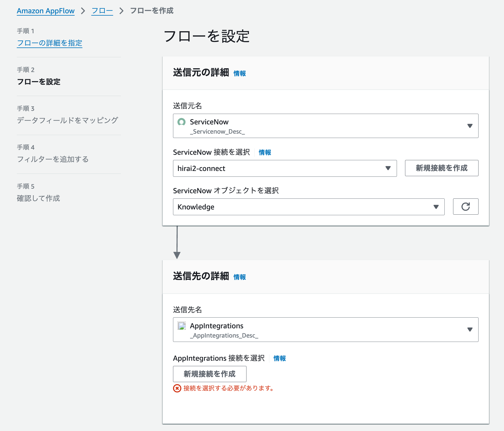This screenshot has width=504, height=431.
Task: Click the 情報 link beside 送信元の詳細
Action: tap(240, 73)
